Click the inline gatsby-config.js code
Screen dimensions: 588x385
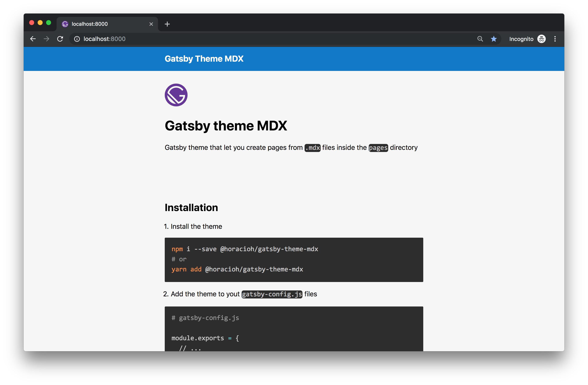pos(272,294)
